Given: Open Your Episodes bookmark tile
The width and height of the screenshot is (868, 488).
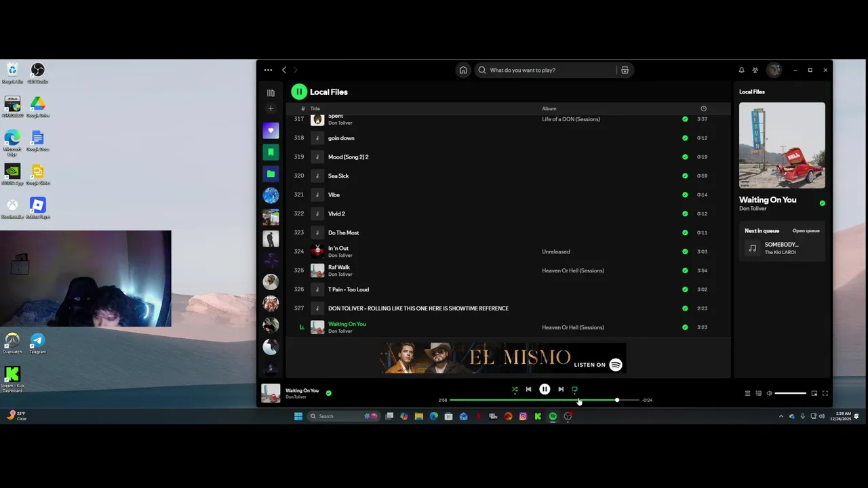Looking at the screenshot, I should (x=271, y=152).
